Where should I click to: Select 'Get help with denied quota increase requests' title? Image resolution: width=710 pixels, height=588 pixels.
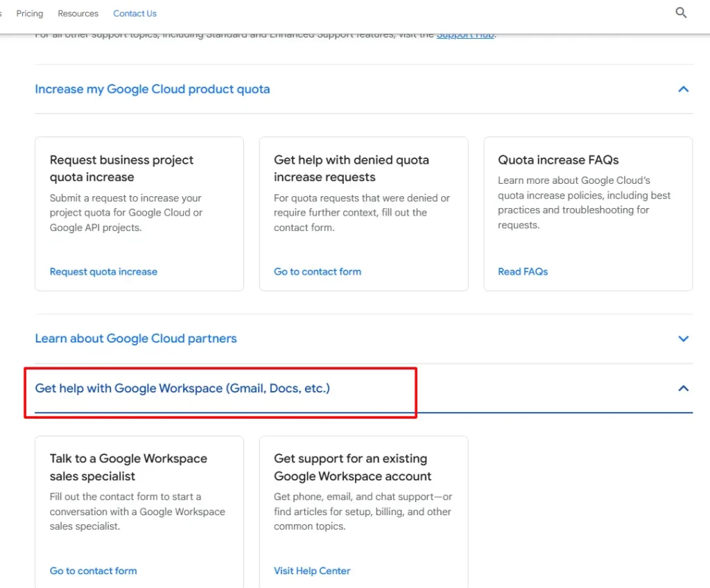352,168
